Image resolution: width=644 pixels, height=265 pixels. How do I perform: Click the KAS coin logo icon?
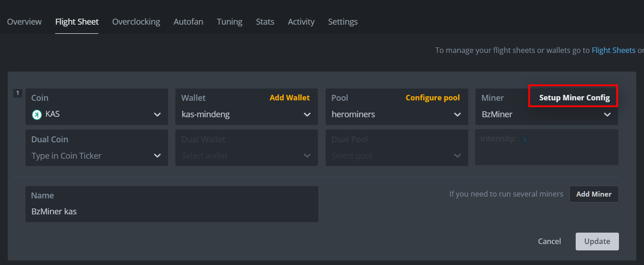point(37,114)
